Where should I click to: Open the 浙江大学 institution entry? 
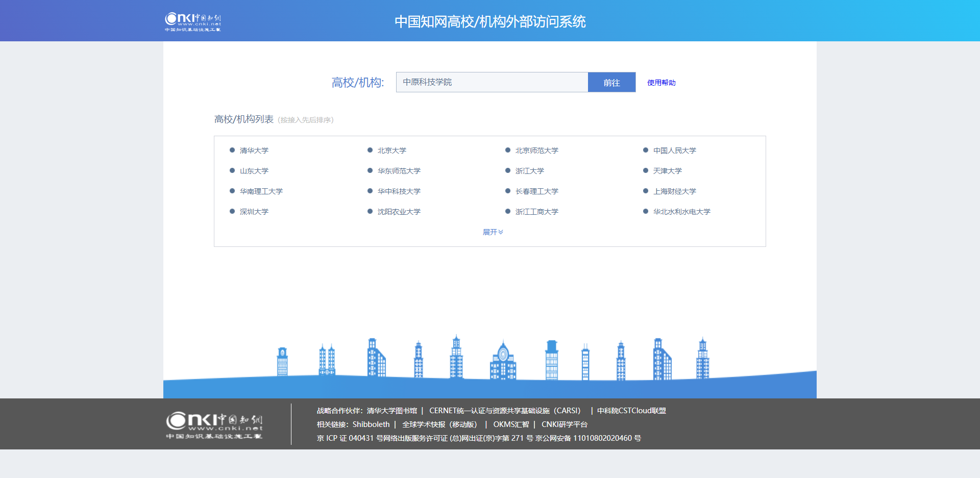click(x=529, y=171)
